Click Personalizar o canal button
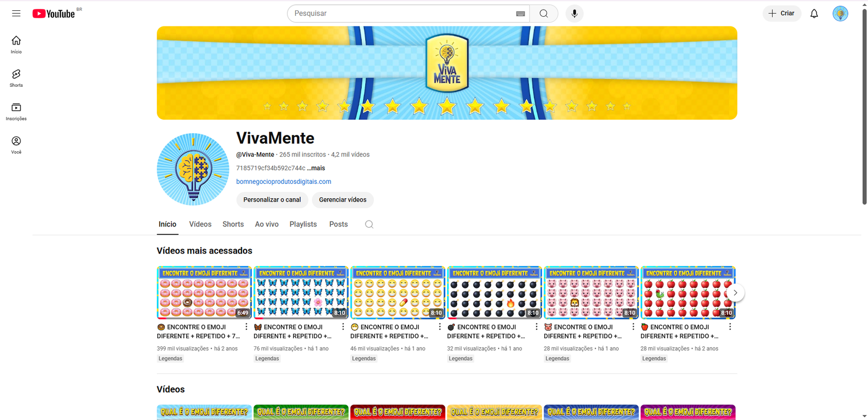This screenshot has width=868, height=420. pyautogui.click(x=272, y=200)
